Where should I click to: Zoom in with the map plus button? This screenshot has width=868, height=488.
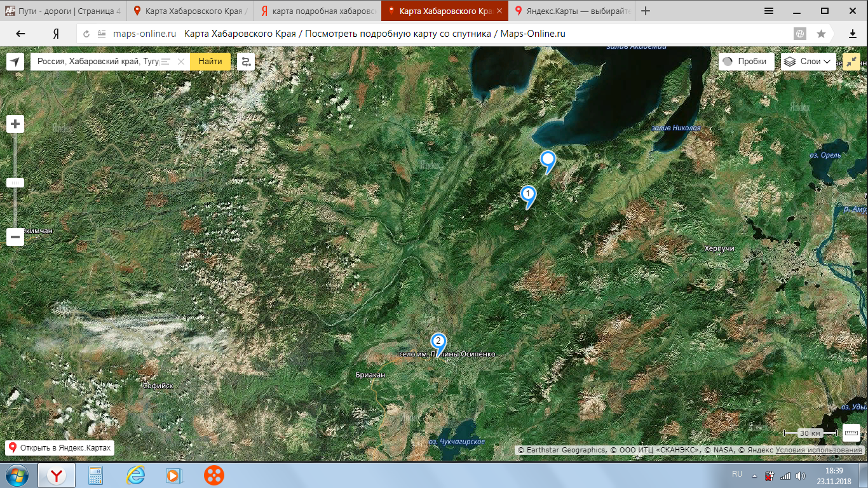(15, 124)
